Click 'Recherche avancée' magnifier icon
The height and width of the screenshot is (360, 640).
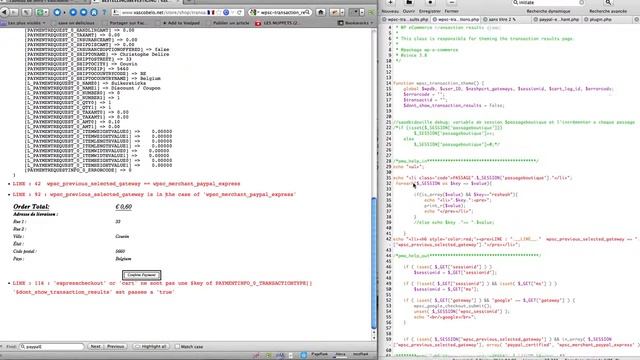[x=608, y=2]
